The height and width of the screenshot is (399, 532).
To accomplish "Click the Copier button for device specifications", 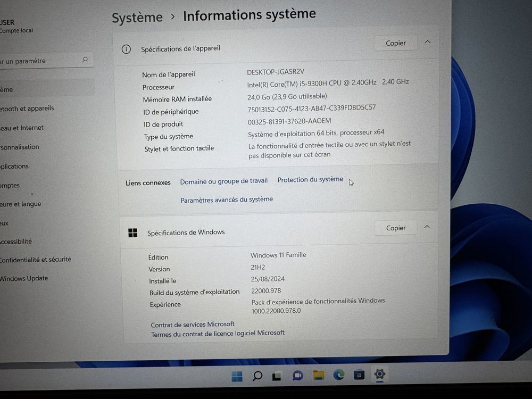I will tap(396, 43).
